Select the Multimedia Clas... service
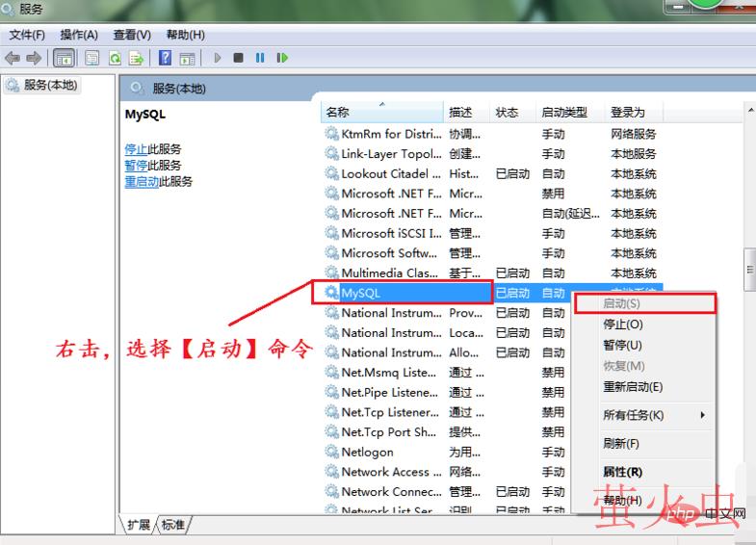756x545 pixels. pyautogui.click(x=492, y=273)
